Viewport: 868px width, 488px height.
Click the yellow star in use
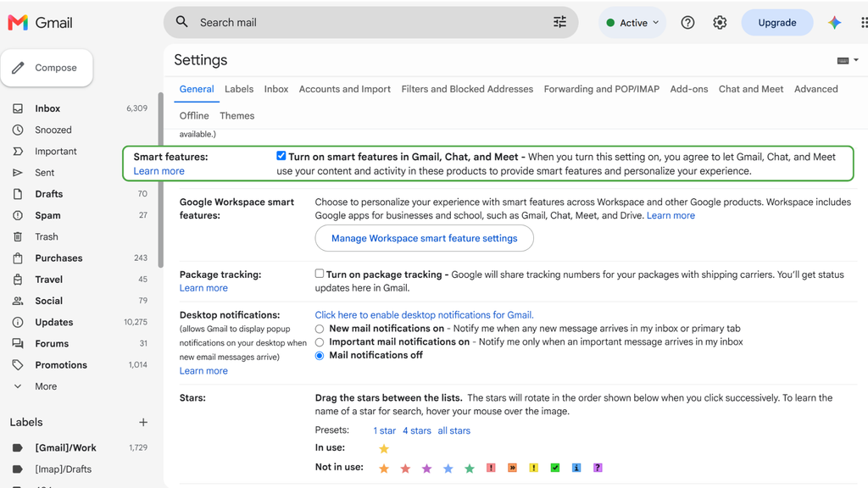point(384,449)
